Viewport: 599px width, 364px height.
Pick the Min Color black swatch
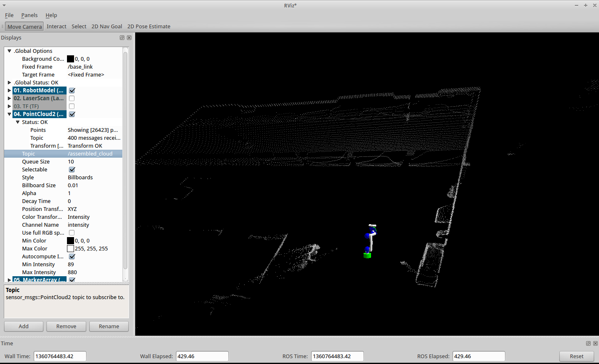(70, 240)
